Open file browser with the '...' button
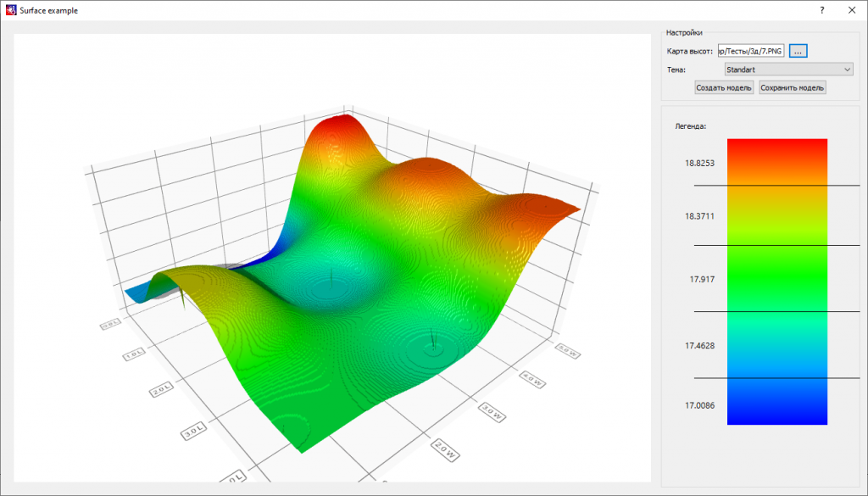 [x=798, y=51]
